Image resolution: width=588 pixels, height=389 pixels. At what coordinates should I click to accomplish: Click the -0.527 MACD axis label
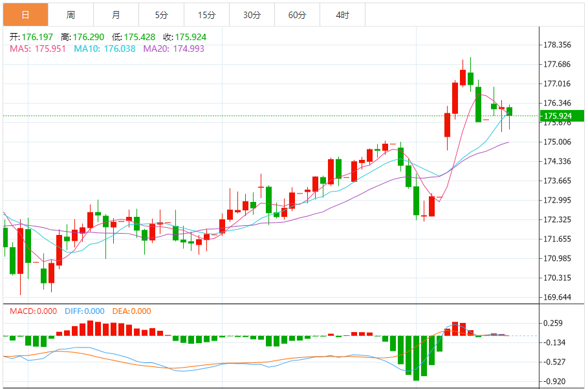(553, 362)
